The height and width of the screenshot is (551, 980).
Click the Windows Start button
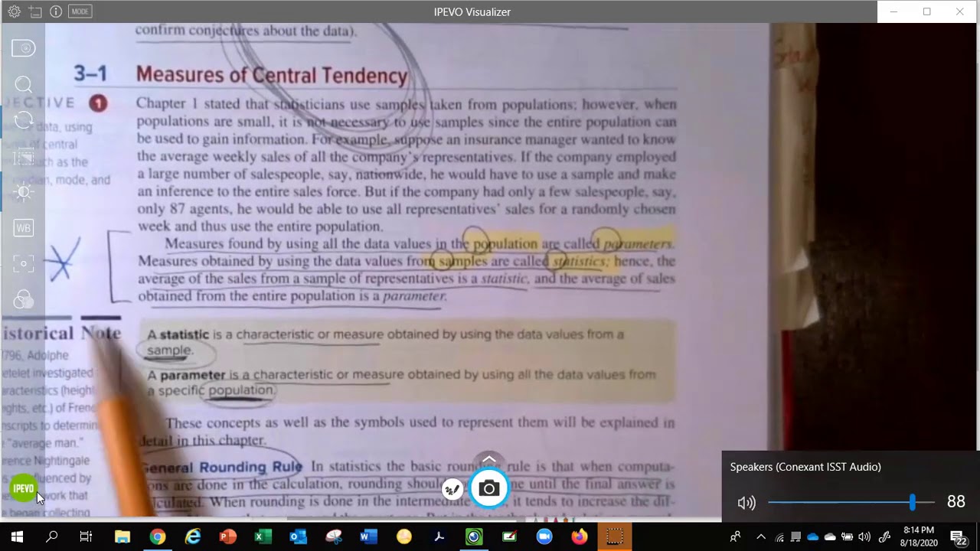pyautogui.click(x=17, y=537)
